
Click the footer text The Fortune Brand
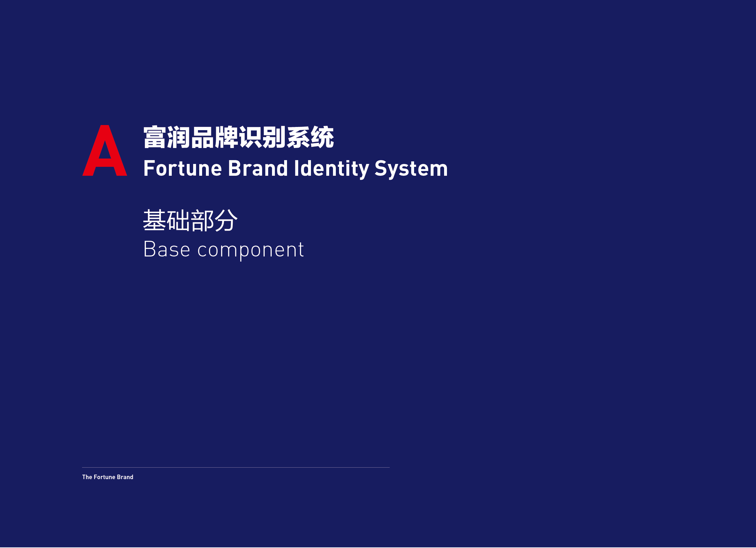(x=108, y=478)
